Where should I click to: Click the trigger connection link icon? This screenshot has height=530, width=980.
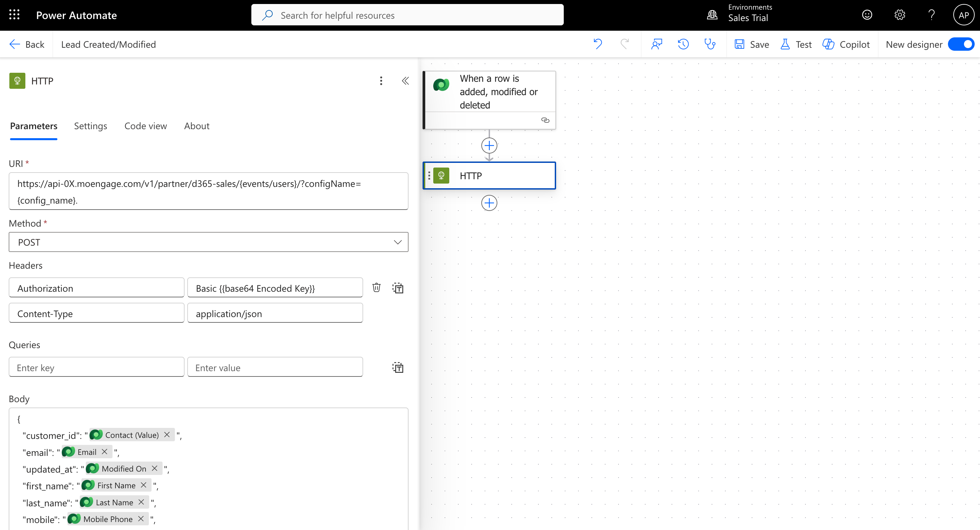coord(545,120)
